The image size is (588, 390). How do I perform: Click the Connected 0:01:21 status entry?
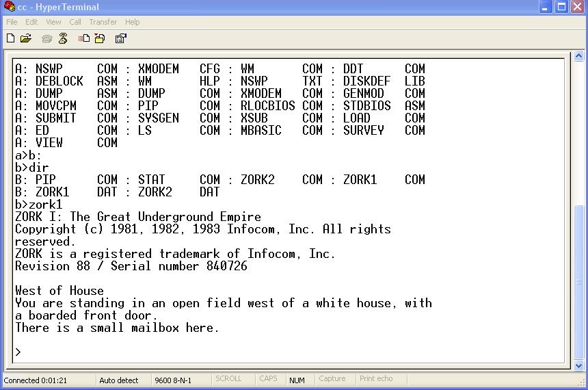tap(36, 380)
